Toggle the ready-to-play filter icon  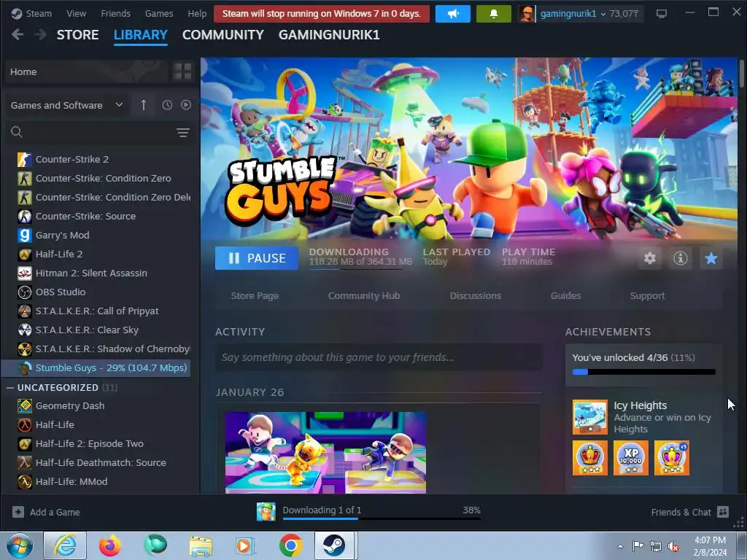coord(186,105)
